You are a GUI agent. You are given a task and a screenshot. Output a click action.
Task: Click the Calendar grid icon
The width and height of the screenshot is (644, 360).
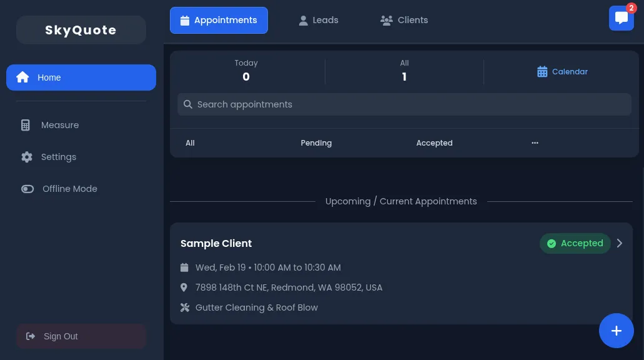point(542,71)
